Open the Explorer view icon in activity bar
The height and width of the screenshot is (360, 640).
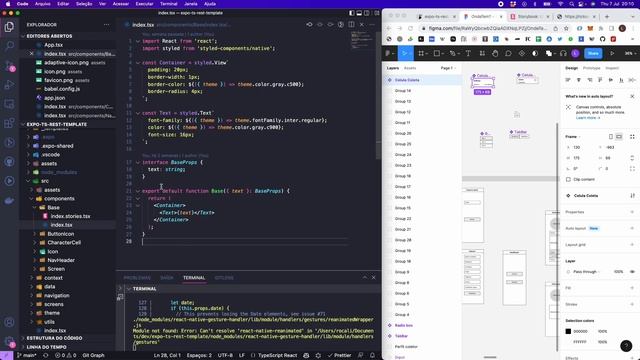point(9,27)
